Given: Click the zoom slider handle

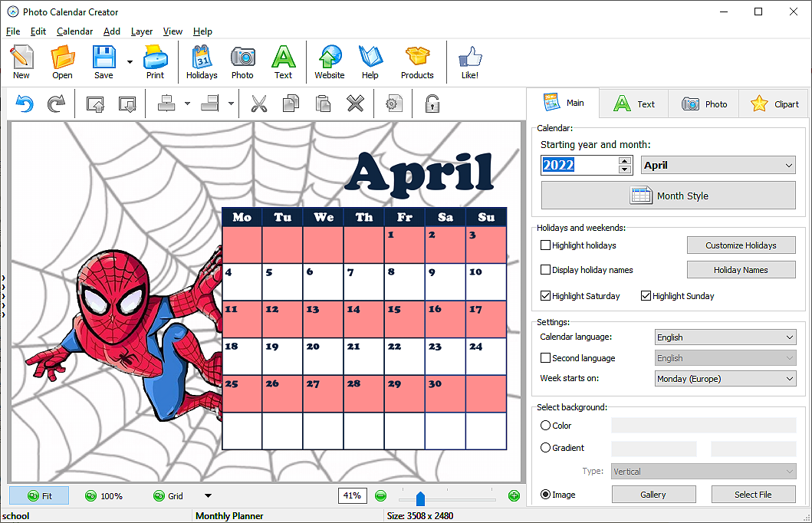Looking at the screenshot, I should tap(420, 498).
